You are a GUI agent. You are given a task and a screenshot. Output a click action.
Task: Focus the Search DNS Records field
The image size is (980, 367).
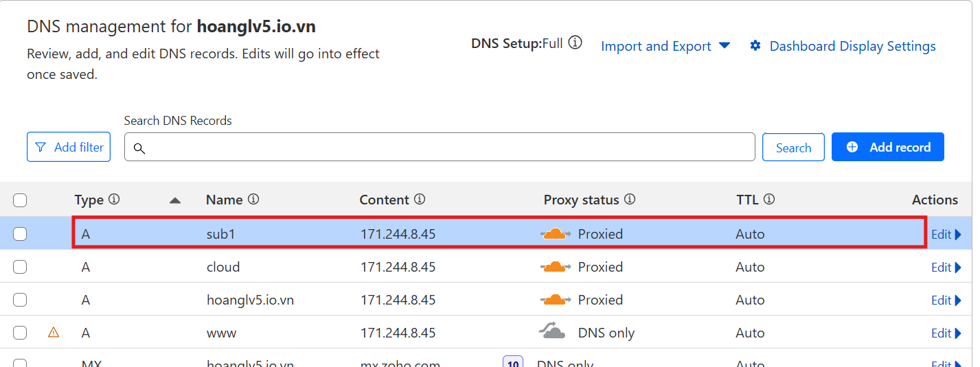click(440, 147)
